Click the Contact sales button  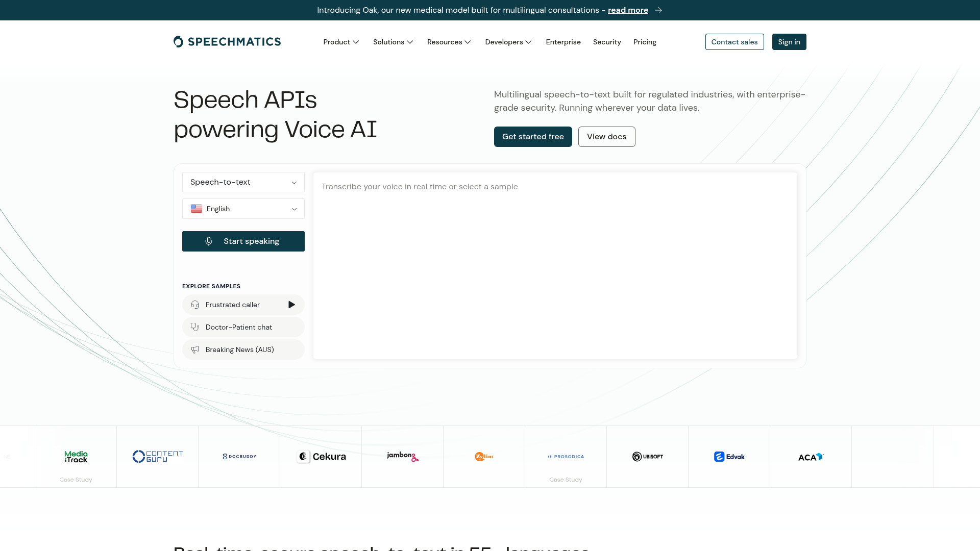click(x=734, y=42)
